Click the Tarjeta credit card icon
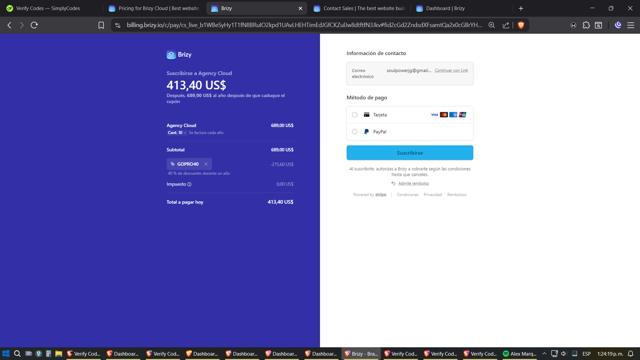This screenshot has width=640, height=360. (367, 115)
